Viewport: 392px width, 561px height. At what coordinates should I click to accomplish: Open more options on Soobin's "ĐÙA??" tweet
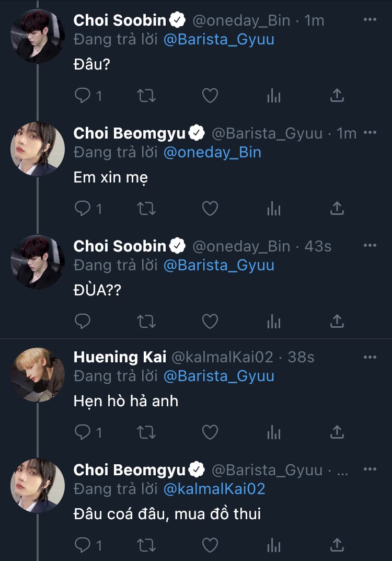click(370, 245)
